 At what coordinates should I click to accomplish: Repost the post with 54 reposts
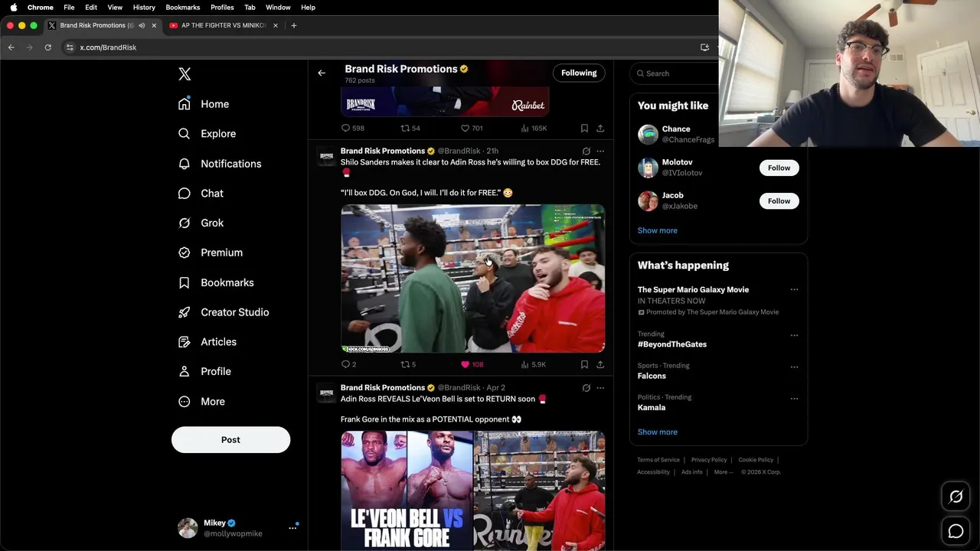pyautogui.click(x=410, y=129)
